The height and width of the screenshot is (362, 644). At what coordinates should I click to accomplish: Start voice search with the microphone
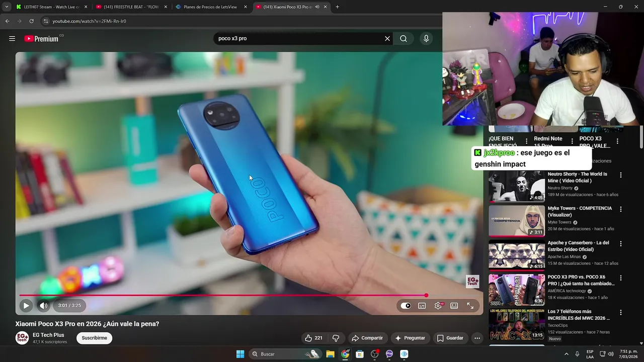(426, 39)
